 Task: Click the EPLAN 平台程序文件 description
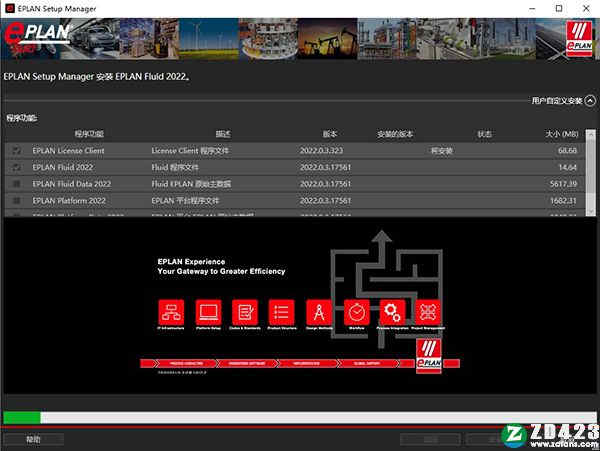tap(185, 200)
